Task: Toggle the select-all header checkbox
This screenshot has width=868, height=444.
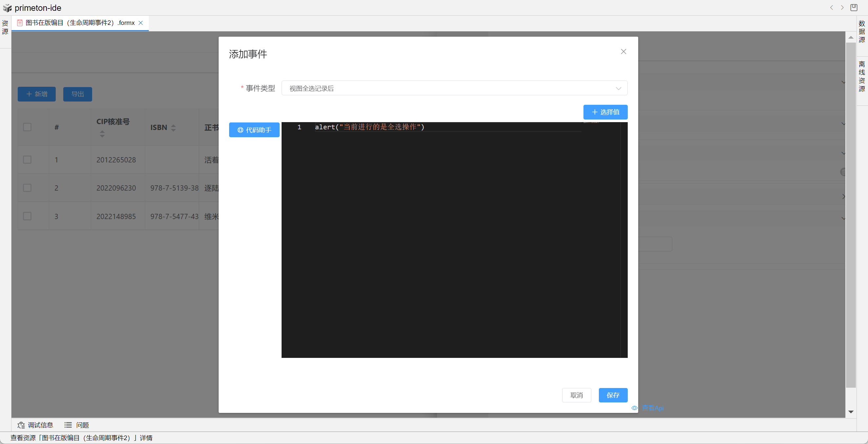Action: tap(27, 127)
